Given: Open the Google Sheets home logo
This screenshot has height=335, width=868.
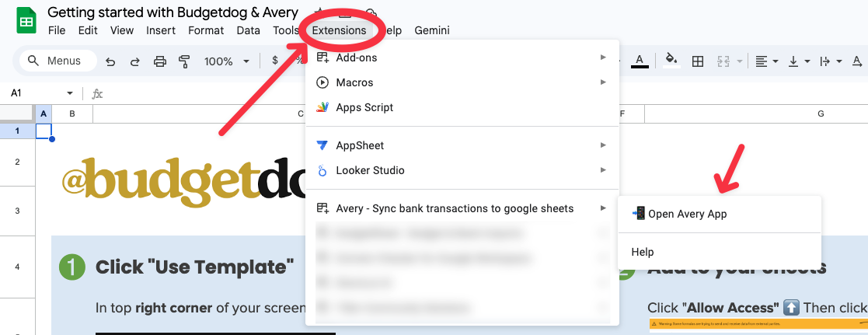Looking at the screenshot, I should 26,21.
